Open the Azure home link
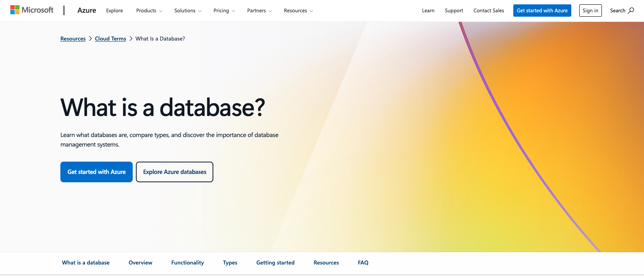644x276 pixels. pos(87,10)
